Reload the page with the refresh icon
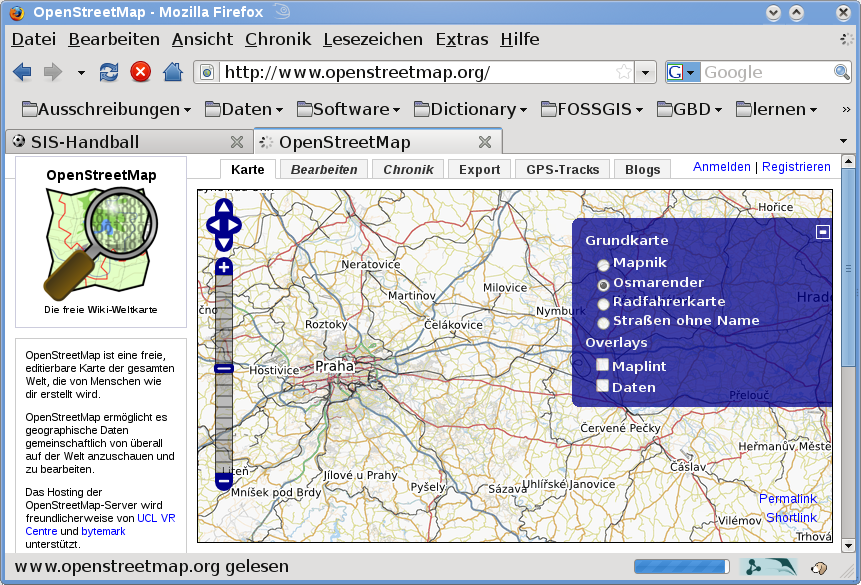The image size is (861, 585). 108,72
